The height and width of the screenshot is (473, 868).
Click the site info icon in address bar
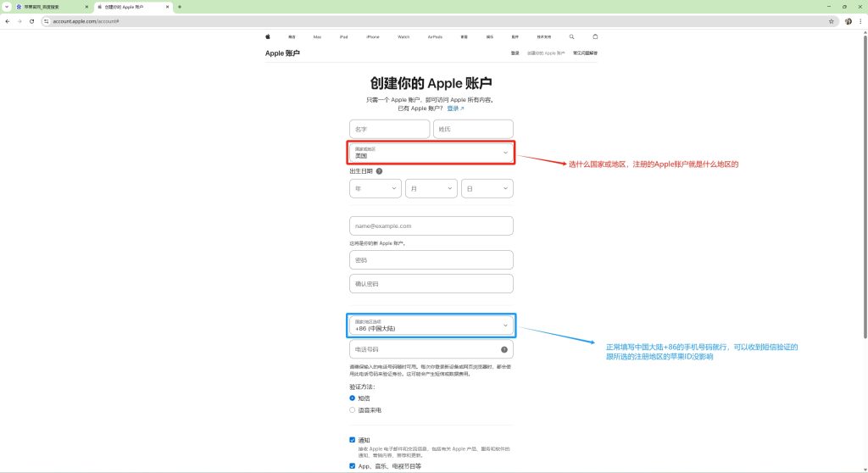47,21
